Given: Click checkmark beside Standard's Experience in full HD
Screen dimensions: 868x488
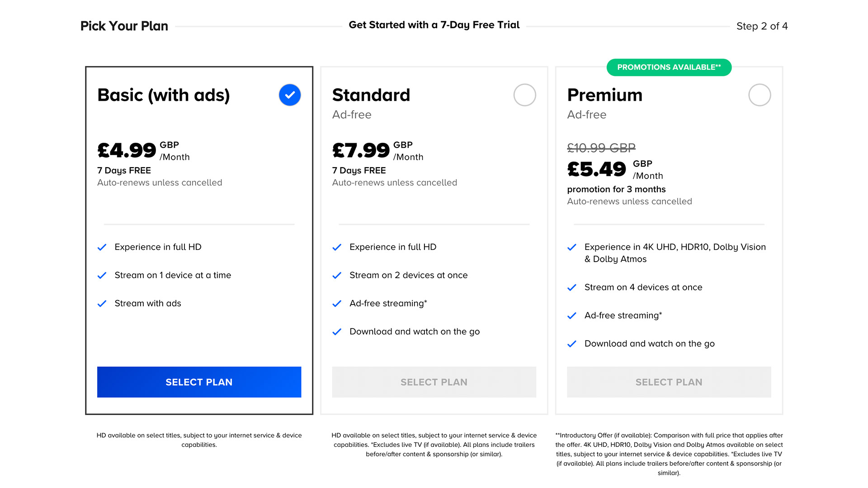Looking at the screenshot, I should [337, 247].
